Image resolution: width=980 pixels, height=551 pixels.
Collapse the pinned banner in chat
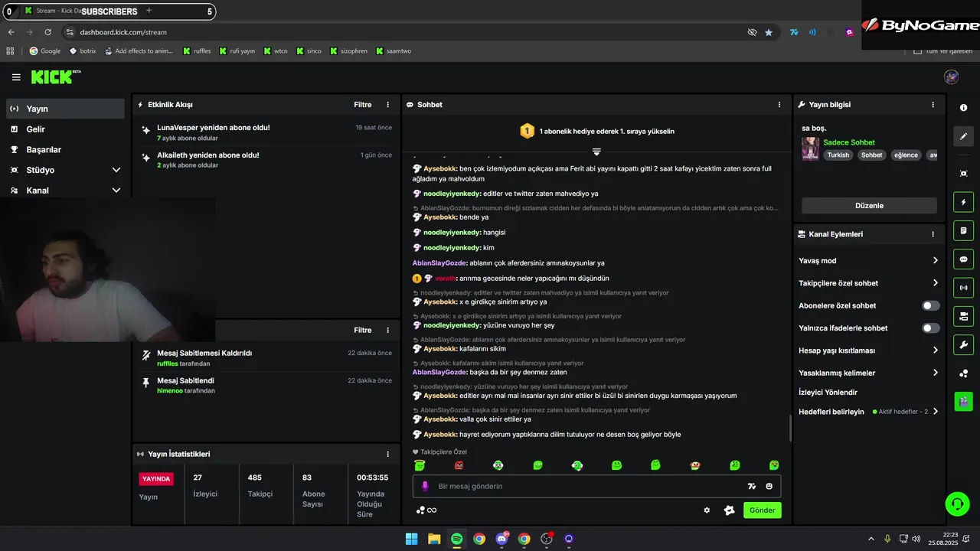pyautogui.click(x=596, y=152)
